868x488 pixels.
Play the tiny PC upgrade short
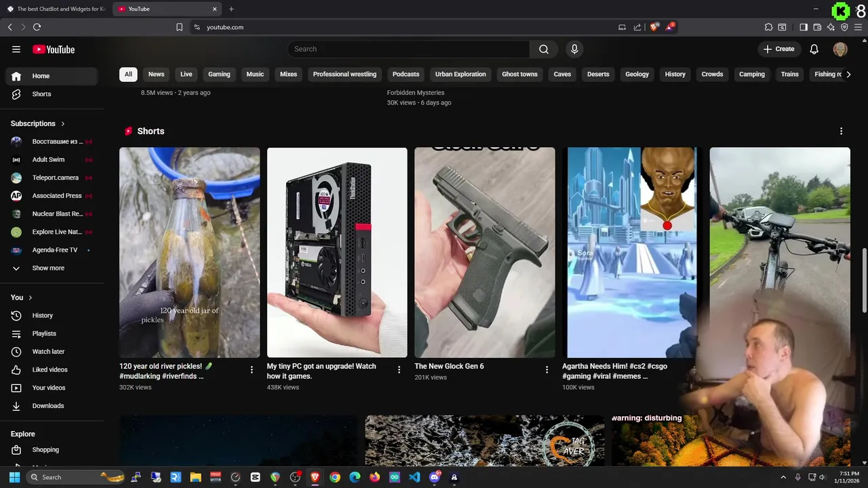click(337, 252)
